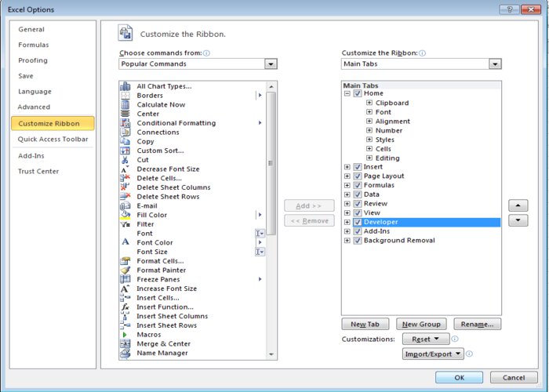Click the Format Painter brush icon
Image resolution: width=549 pixels, height=392 pixels.
(125, 270)
